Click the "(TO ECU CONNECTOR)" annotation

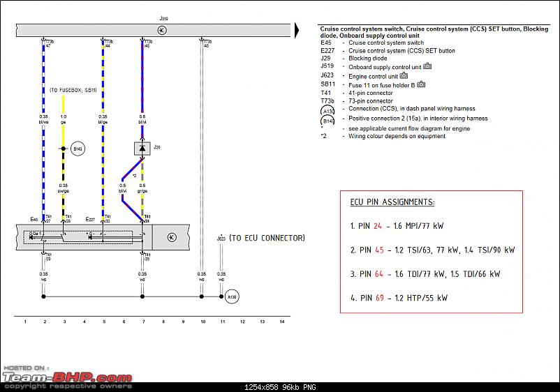click(x=267, y=238)
